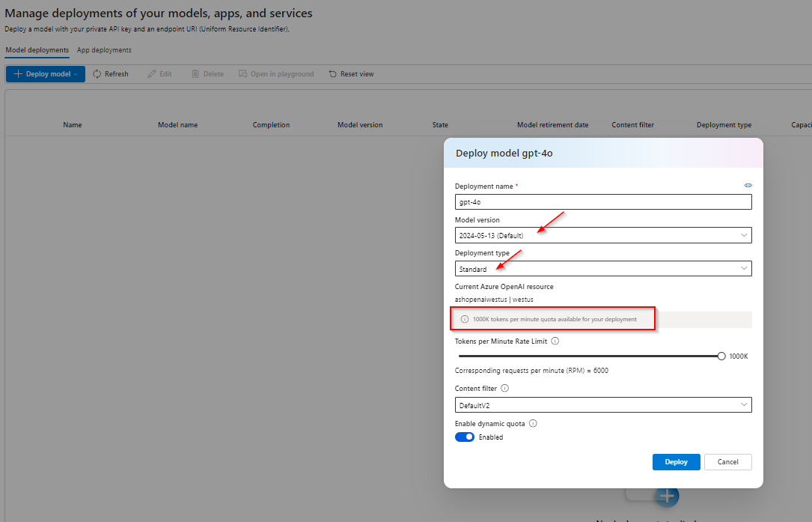
Task: Click the info icon in quota message
Action: point(465,319)
